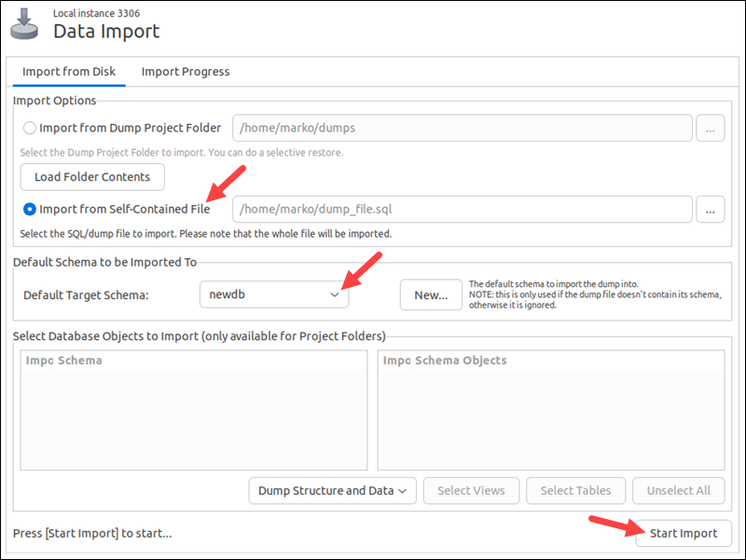This screenshot has width=746, height=560.
Task: Open the Default Target Schema dropdown
Action: [x=273, y=294]
